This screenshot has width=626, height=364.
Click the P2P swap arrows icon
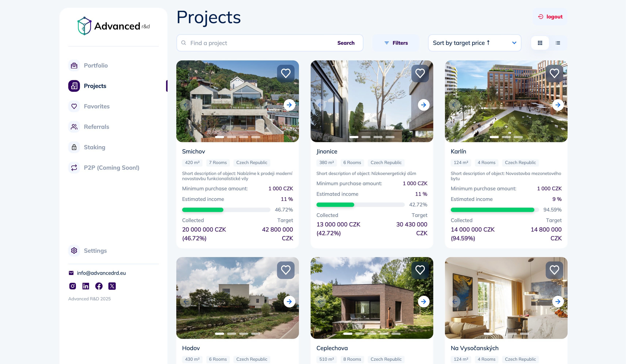click(74, 168)
